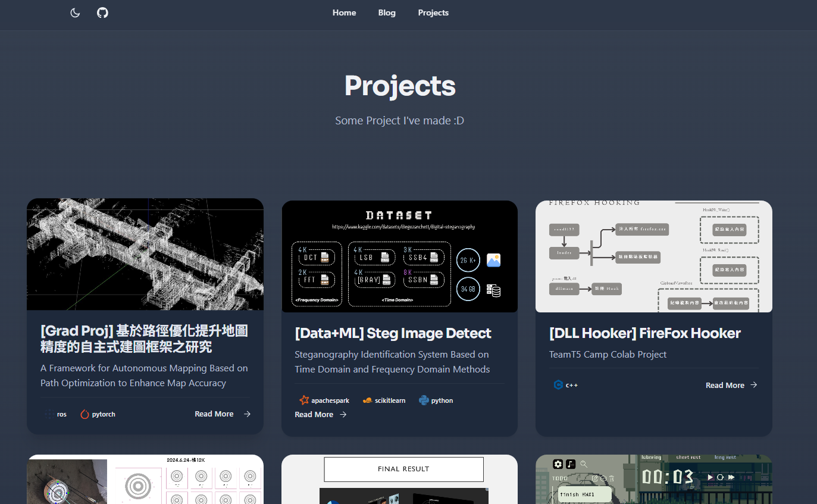The width and height of the screenshot is (817, 504).
Task: Click the arrow beside FireFox Hooker Read More
Action: point(753,385)
